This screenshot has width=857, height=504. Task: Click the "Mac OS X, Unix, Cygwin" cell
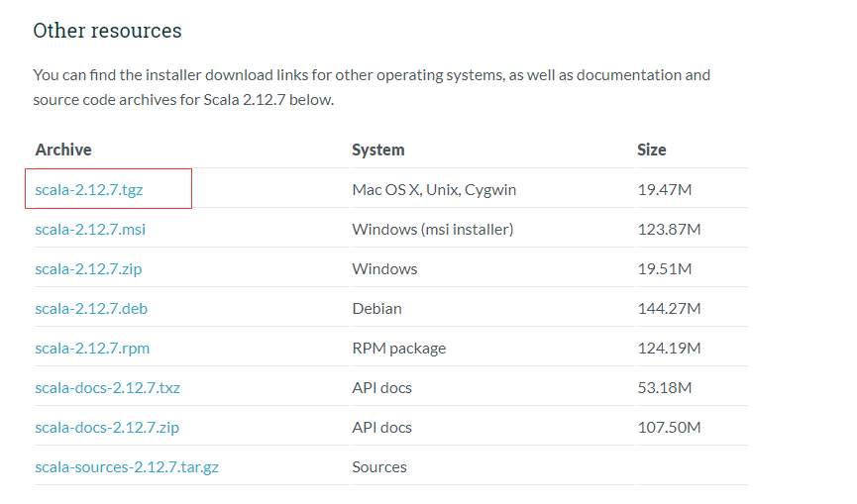pyautogui.click(x=434, y=189)
